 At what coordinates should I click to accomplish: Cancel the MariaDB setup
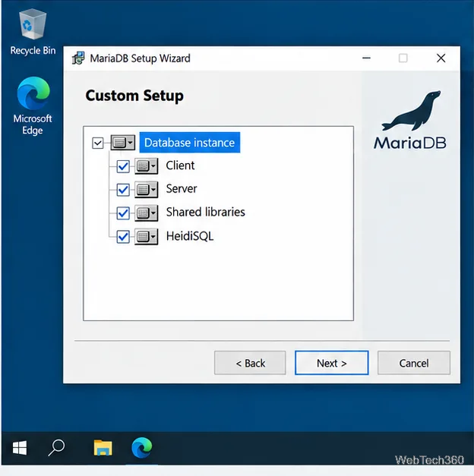(x=414, y=363)
